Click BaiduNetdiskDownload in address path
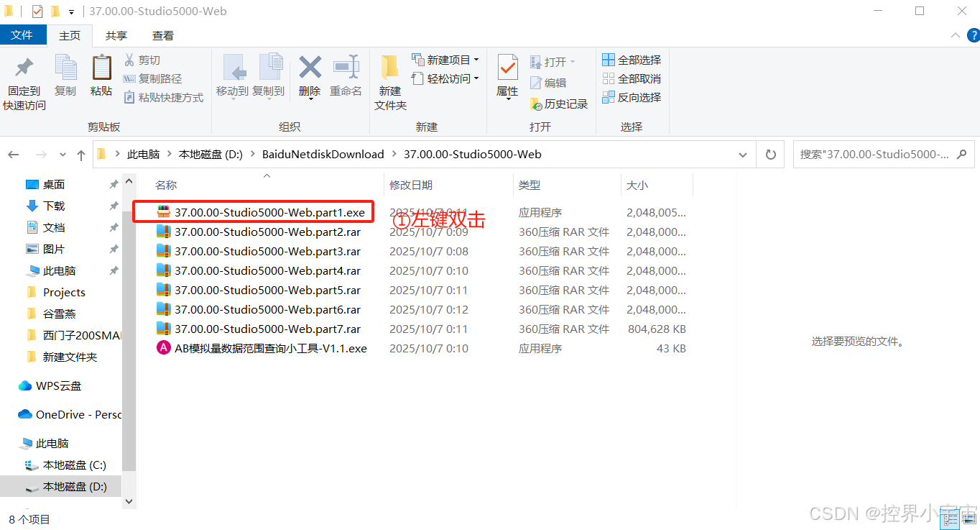This screenshot has width=980, height=530. [x=323, y=155]
